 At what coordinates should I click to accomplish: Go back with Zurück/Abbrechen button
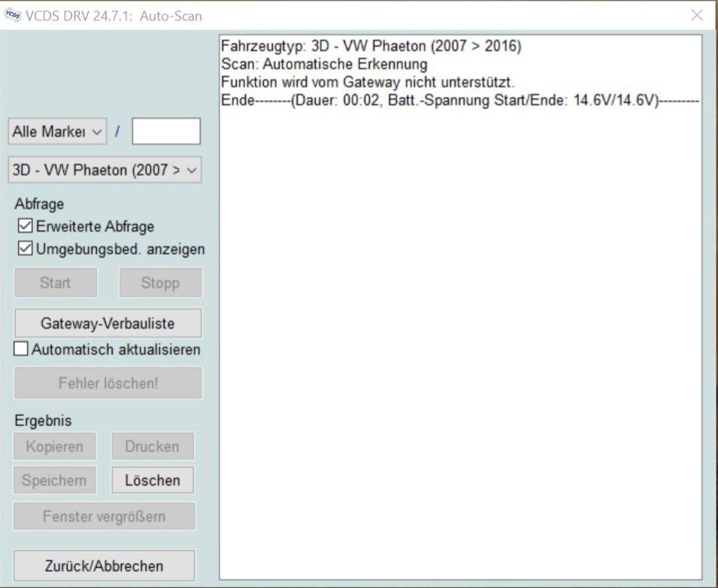(105, 565)
